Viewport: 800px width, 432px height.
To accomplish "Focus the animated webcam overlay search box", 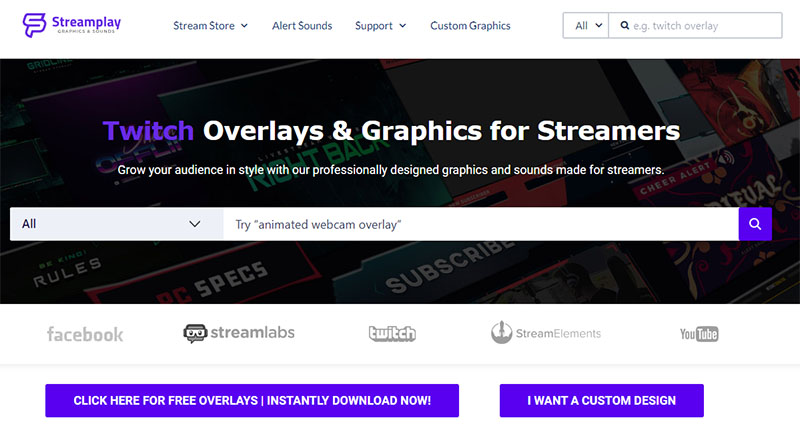I will click(481, 224).
